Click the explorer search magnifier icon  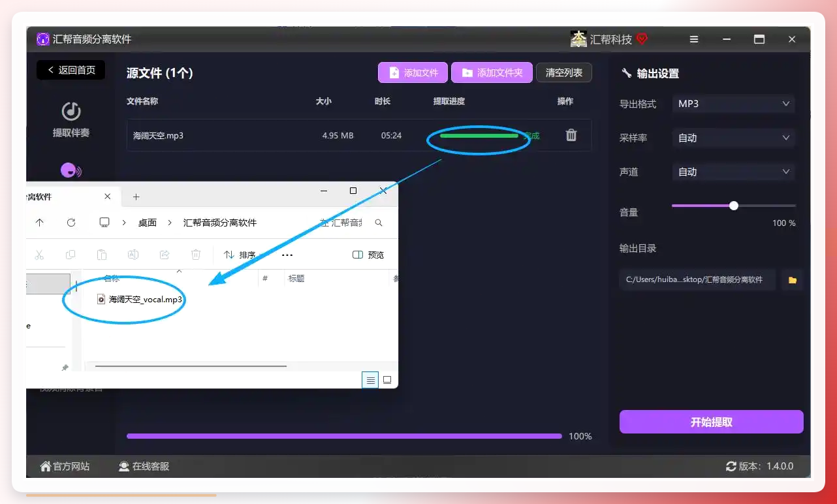[379, 223]
